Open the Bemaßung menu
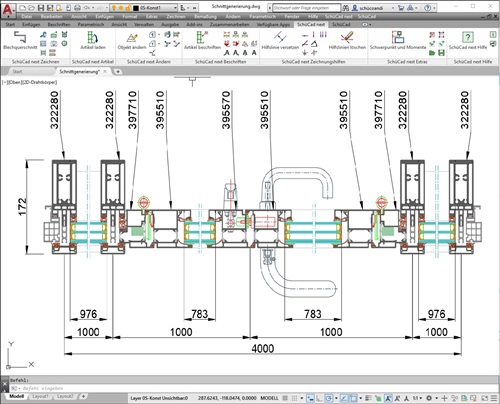The width and height of the screenshot is (500, 404). click(205, 16)
